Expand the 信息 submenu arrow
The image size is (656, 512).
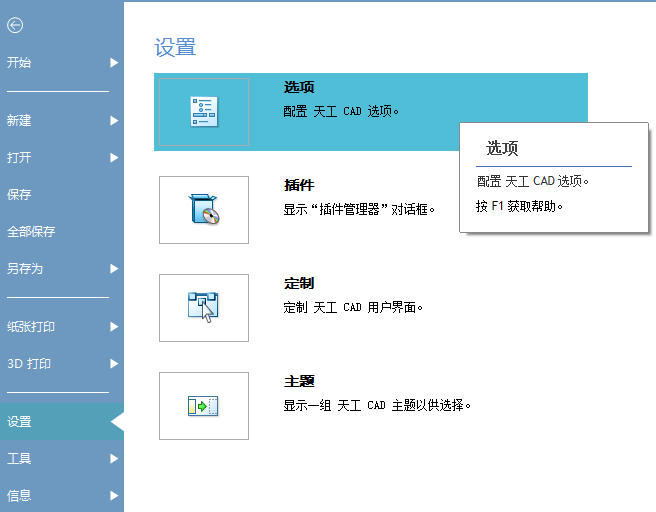pos(114,496)
